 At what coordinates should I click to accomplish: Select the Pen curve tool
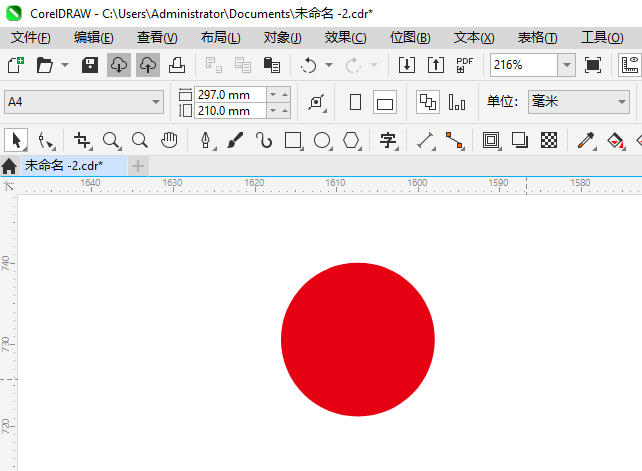click(x=206, y=140)
